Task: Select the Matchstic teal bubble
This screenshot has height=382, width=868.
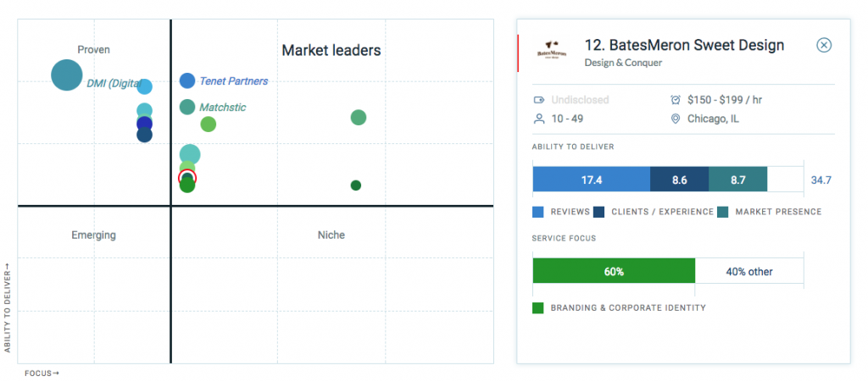Action: [187, 107]
